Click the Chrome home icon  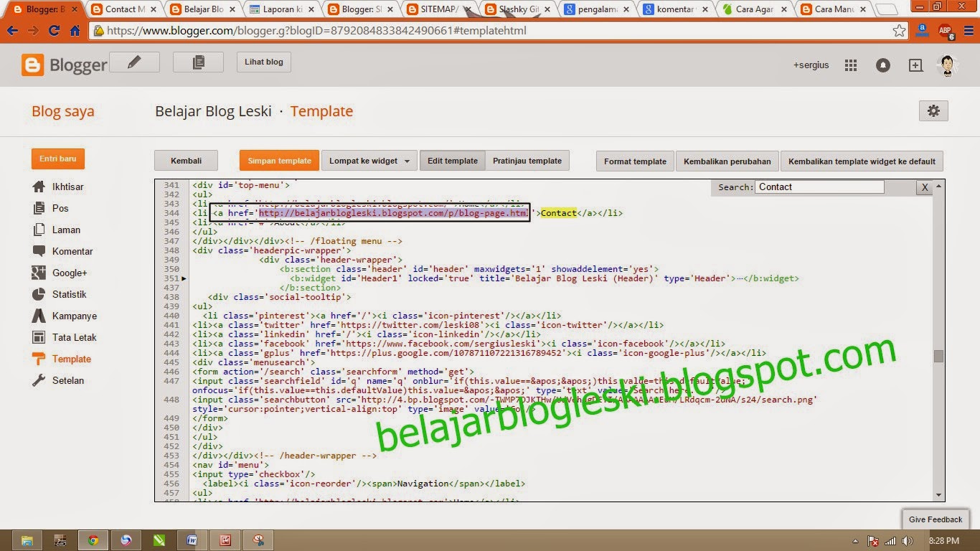pos(75,31)
